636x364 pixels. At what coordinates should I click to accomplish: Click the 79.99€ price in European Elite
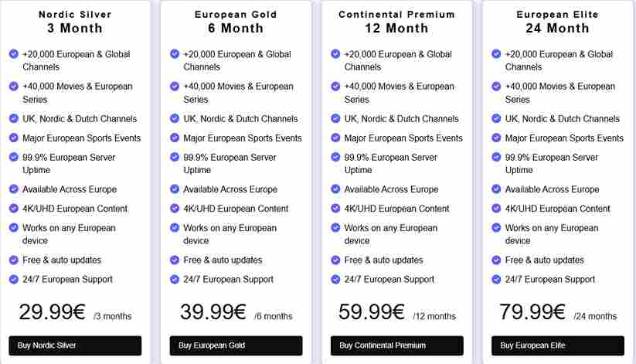coord(532,312)
